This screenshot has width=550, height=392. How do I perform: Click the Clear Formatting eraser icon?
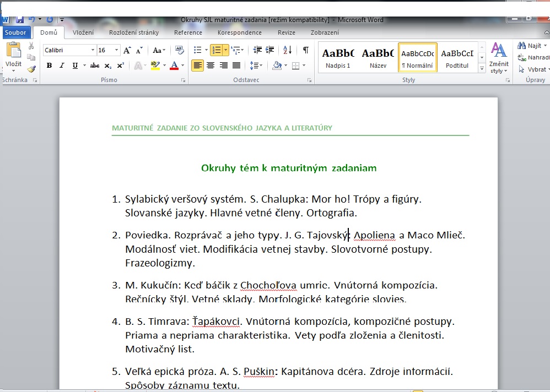179,50
